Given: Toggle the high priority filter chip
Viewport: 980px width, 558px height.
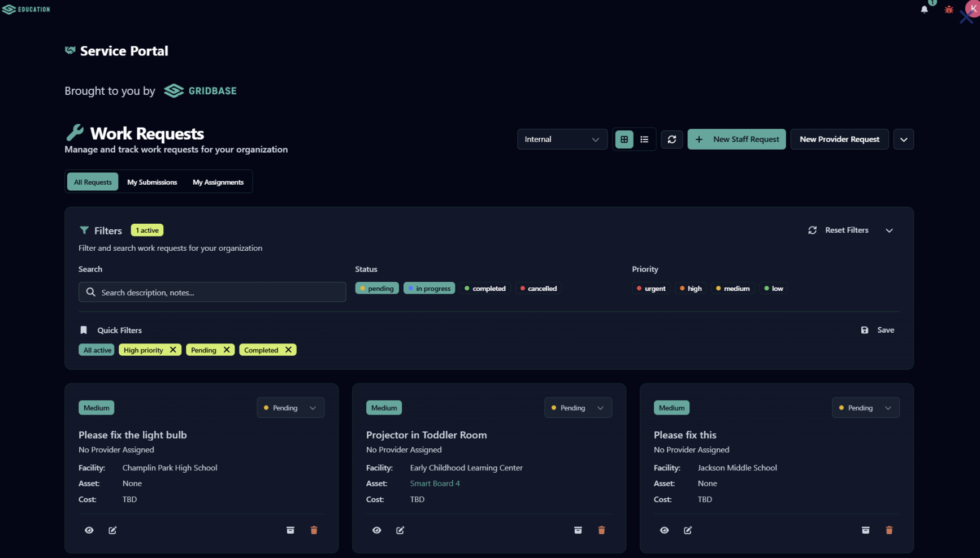Looking at the screenshot, I should tap(691, 289).
